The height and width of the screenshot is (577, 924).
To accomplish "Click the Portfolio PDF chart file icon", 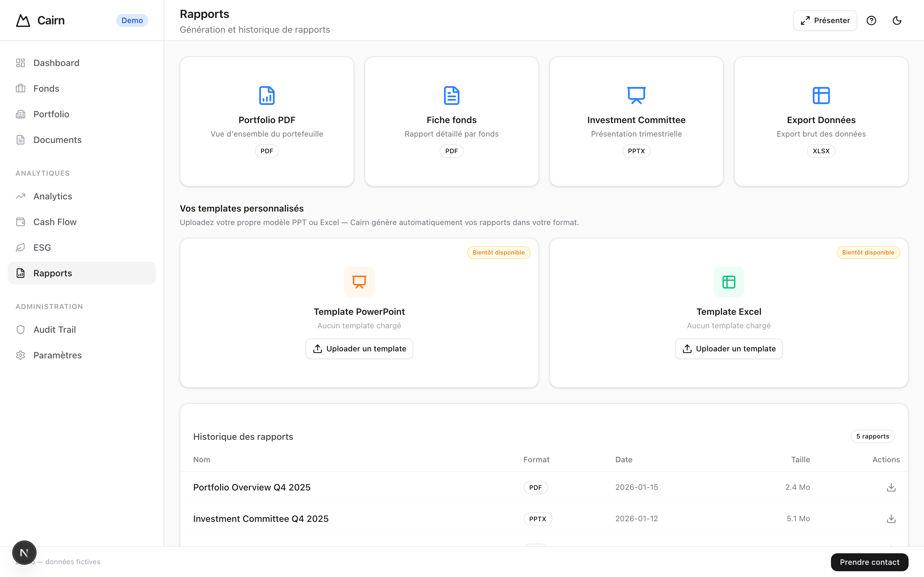I will pos(267,96).
